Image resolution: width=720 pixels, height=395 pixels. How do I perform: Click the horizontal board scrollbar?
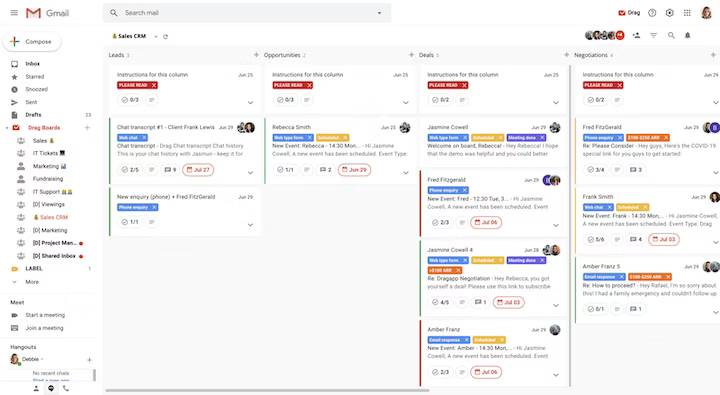tap(267, 391)
